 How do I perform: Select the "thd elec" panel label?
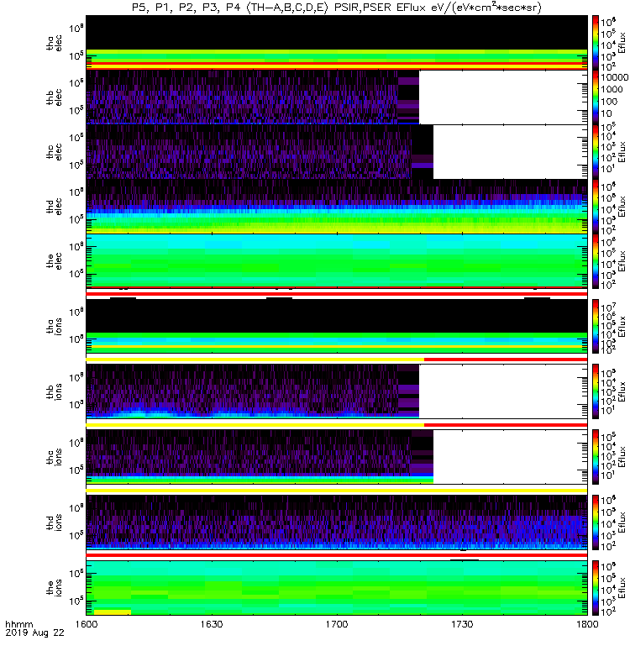point(55,206)
